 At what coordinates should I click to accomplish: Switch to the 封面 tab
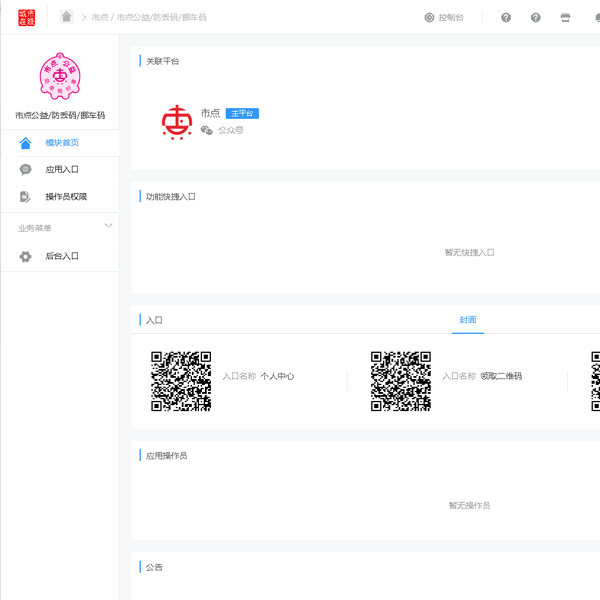point(468,320)
